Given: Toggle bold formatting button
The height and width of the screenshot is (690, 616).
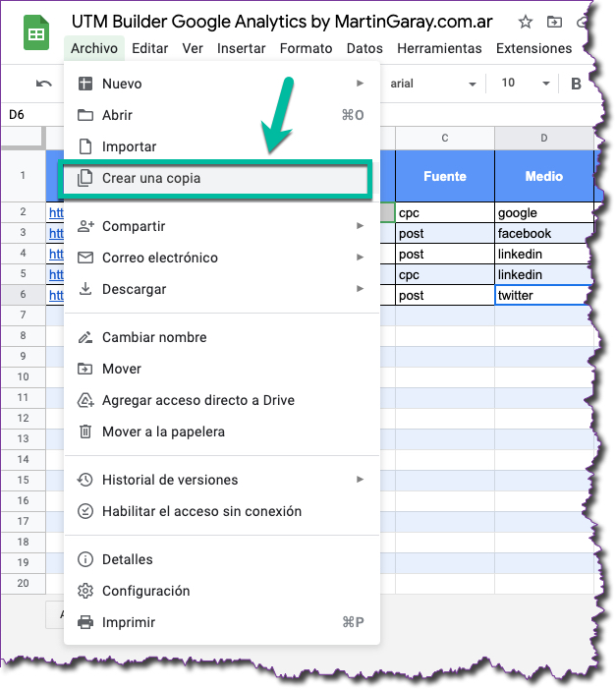Looking at the screenshot, I should [x=576, y=84].
